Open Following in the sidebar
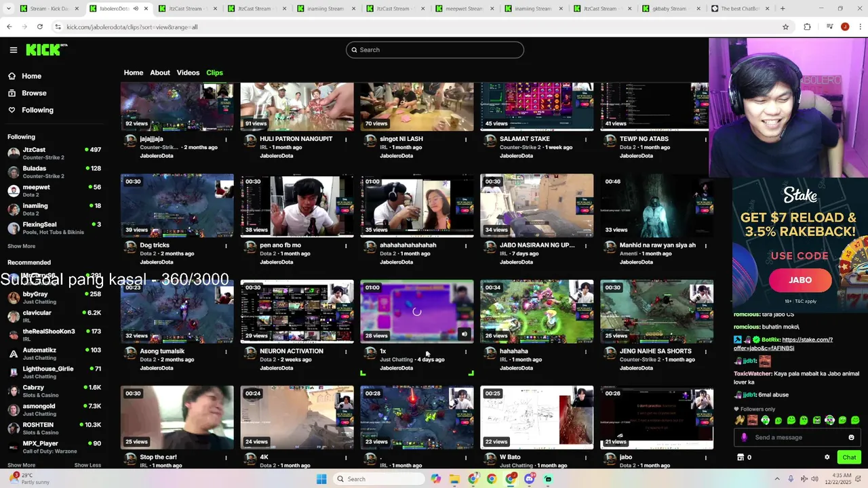Image resolution: width=868 pixels, height=488 pixels. pyautogui.click(x=37, y=110)
